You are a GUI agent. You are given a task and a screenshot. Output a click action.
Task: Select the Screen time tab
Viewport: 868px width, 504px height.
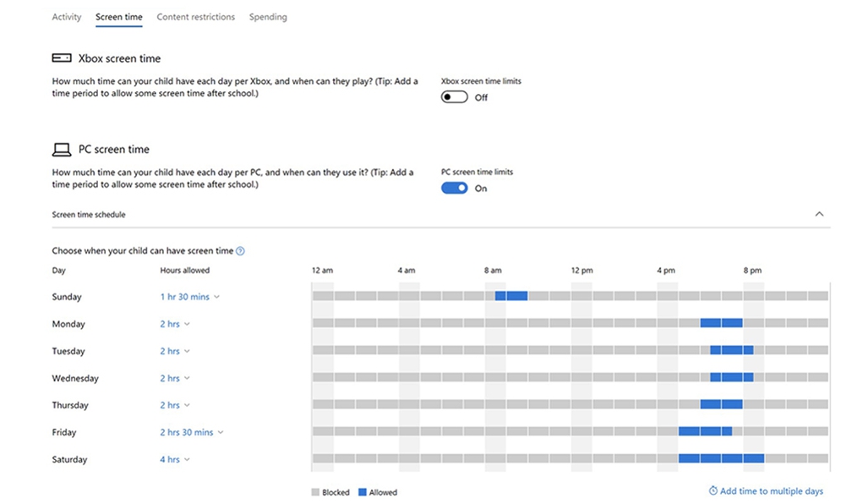[x=118, y=17]
